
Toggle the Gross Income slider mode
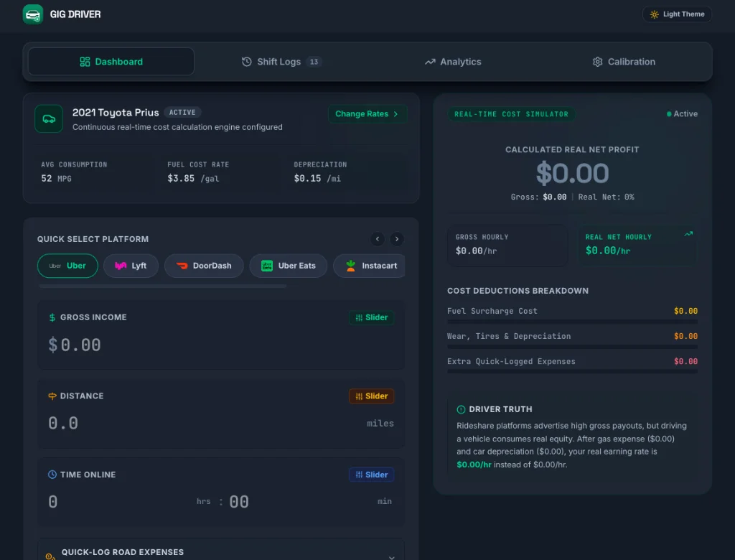click(371, 317)
